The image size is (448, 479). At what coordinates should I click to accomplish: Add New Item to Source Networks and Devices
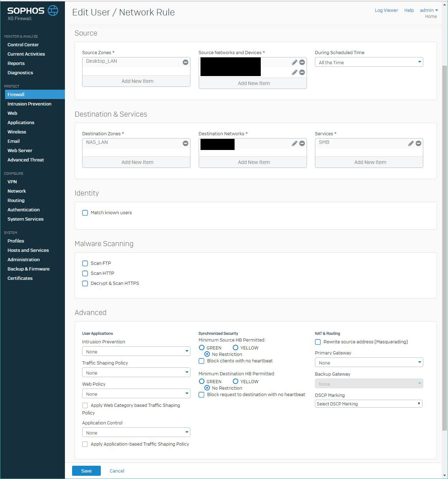(253, 83)
